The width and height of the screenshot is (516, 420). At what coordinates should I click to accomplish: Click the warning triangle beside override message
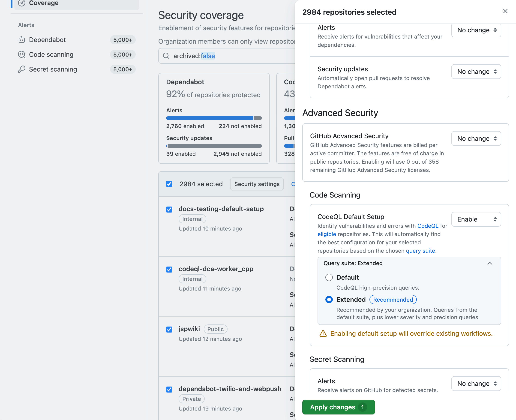coord(323,333)
